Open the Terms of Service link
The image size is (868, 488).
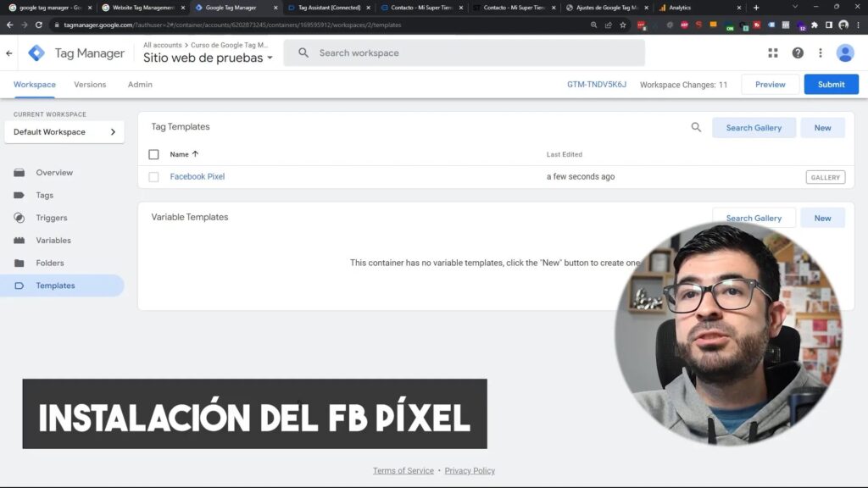tap(403, 471)
